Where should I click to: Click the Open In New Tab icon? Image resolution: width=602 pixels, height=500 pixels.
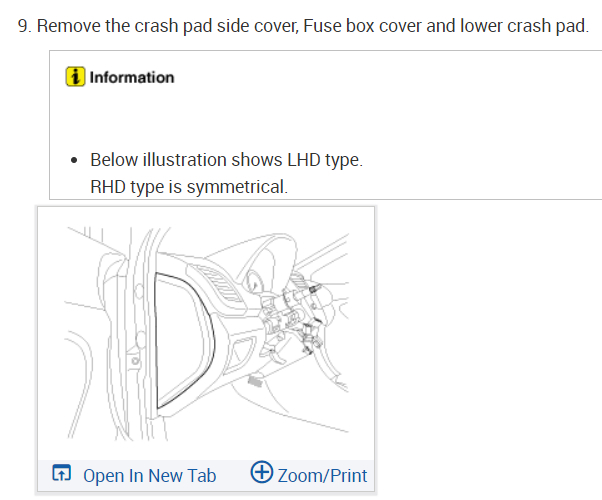(62, 474)
